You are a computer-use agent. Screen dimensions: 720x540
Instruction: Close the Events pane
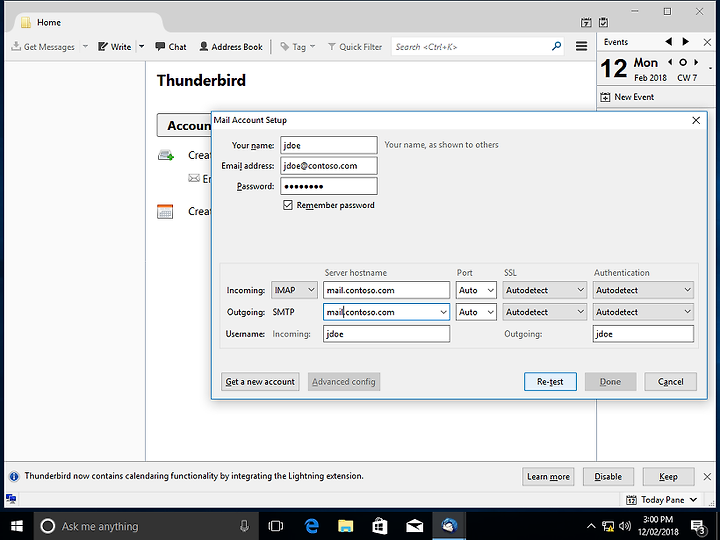tap(707, 42)
